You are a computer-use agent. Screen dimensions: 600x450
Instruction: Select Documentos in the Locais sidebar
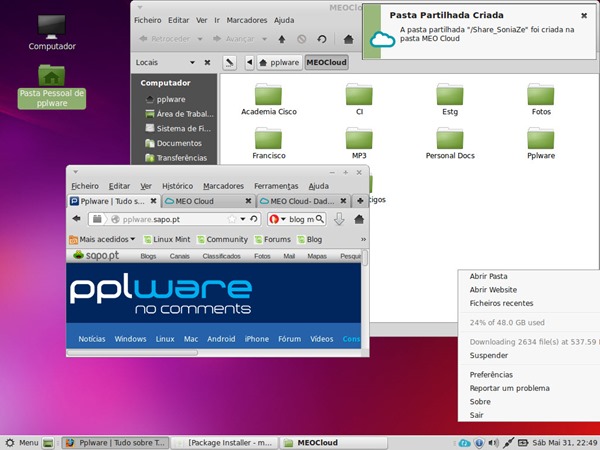174,143
